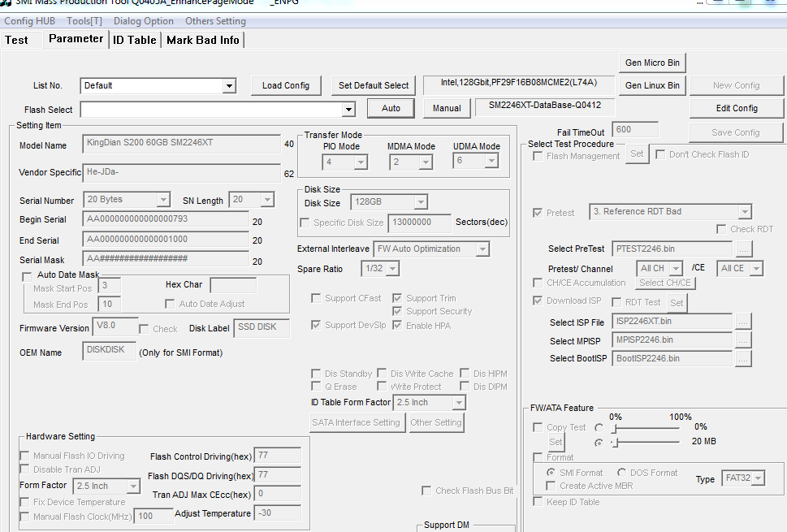Toggle the Support Trim checkbox
This screenshot has height=532, width=787.
tap(397, 299)
